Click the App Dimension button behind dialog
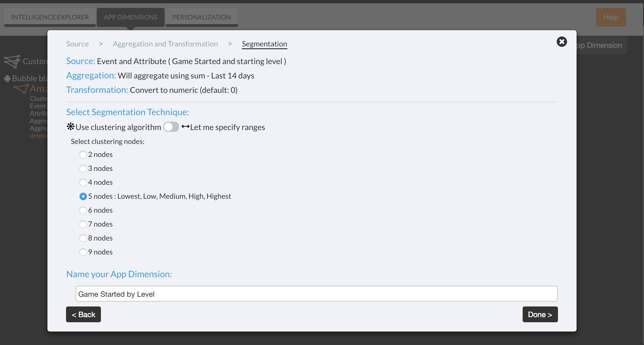 [x=601, y=45]
